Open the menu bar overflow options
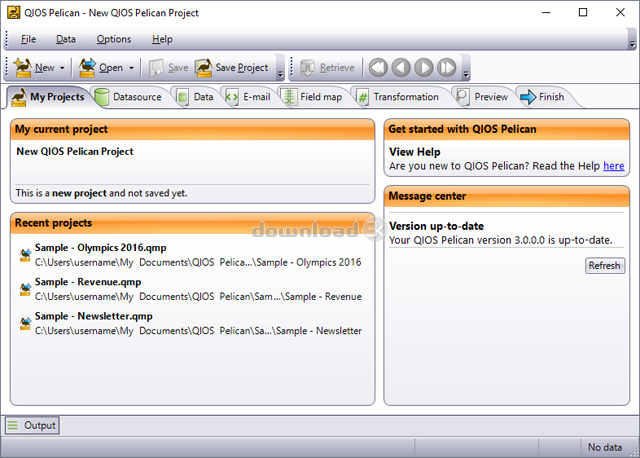640x458 pixels. [x=632, y=44]
